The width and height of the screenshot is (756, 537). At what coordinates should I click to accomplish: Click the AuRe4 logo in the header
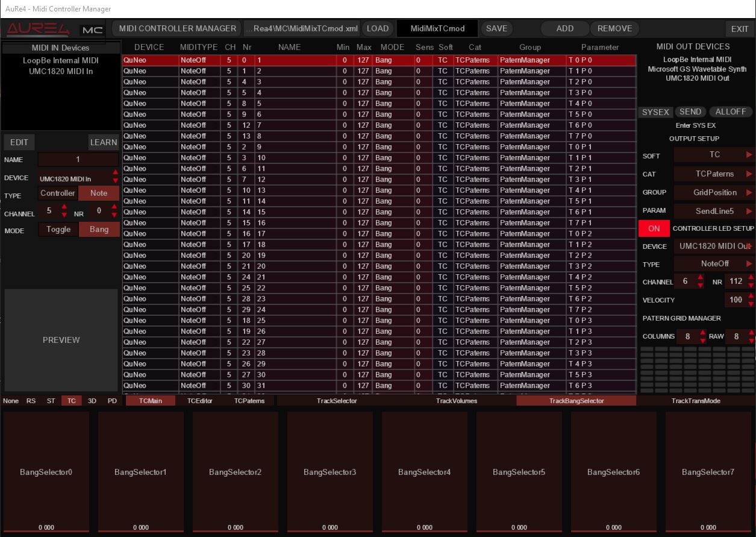(39, 30)
